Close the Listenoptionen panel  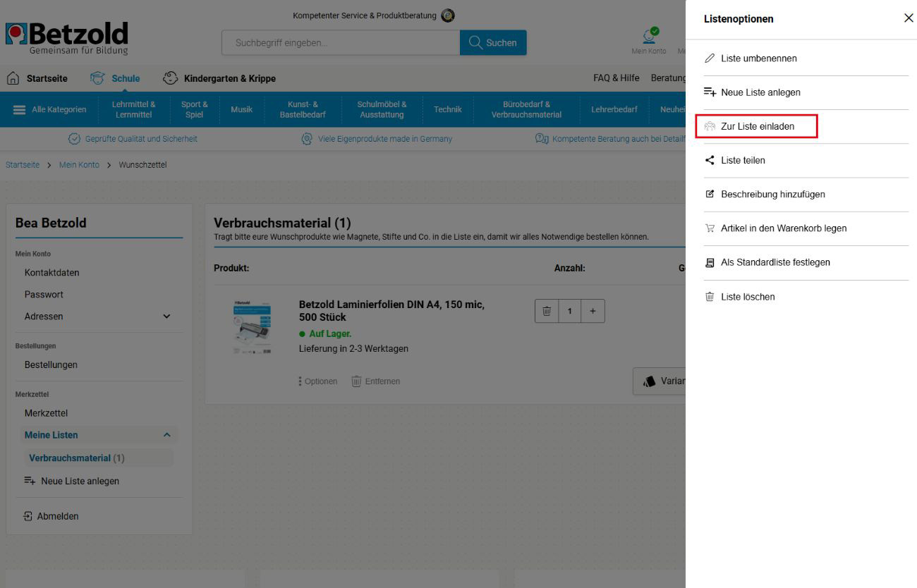pyautogui.click(x=908, y=18)
